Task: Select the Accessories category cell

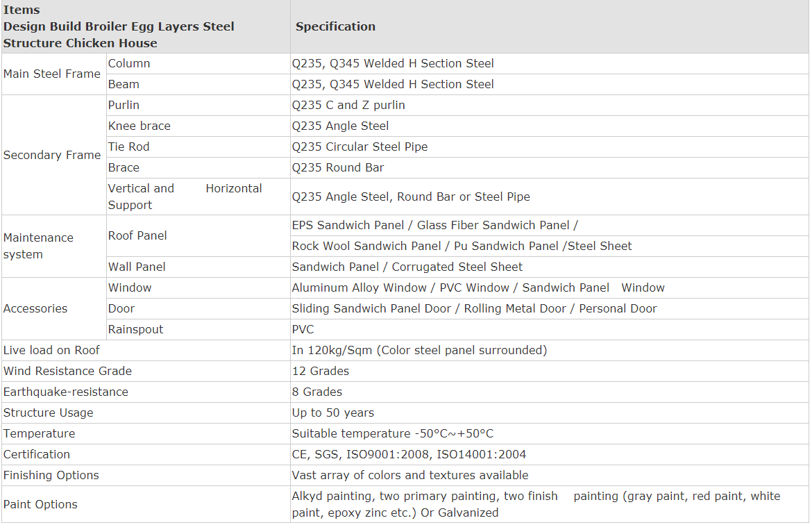Action: tap(35, 308)
